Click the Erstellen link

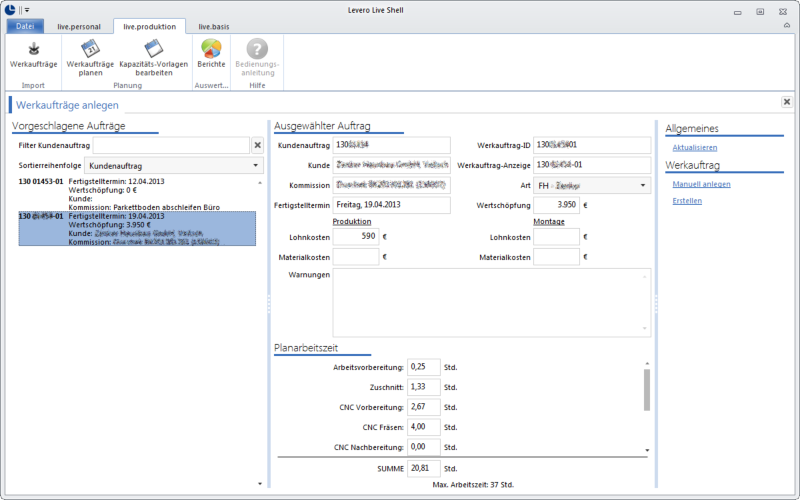[x=687, y=201]
